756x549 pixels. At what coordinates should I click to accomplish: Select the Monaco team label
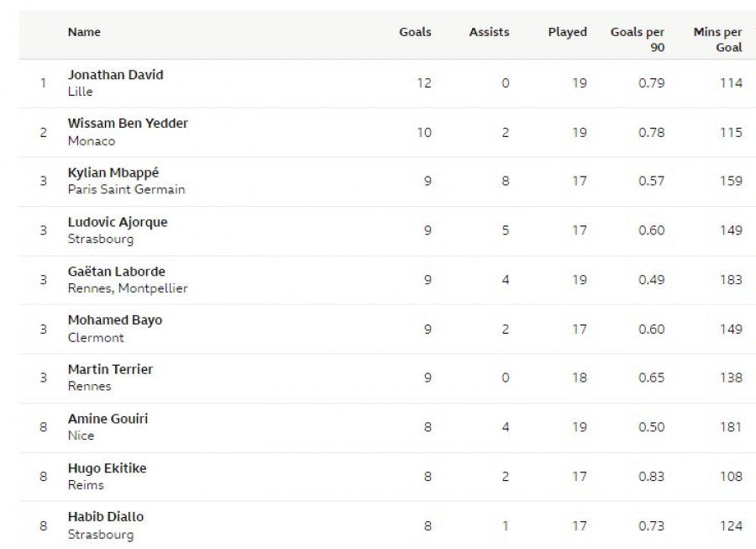[x=92, y=141]
